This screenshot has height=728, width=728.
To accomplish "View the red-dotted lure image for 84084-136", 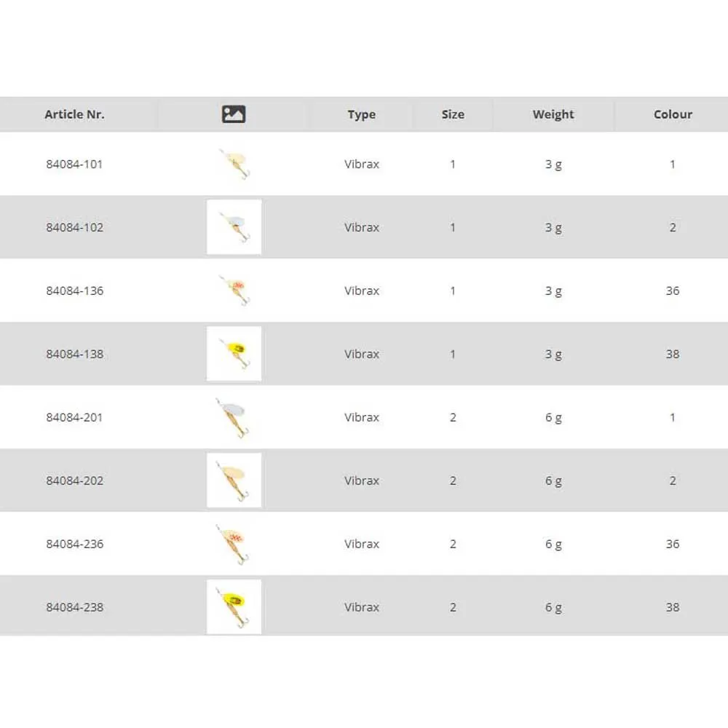I will (x=234, y=290).
